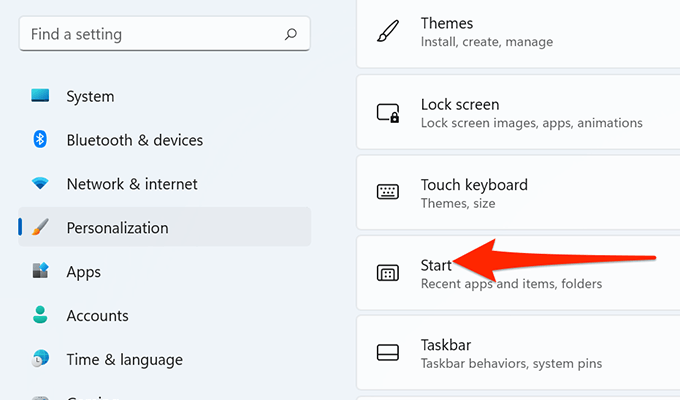The image size is (680, 400).
Task: Click the Start menu settings icon
Action: coord(388,273)
